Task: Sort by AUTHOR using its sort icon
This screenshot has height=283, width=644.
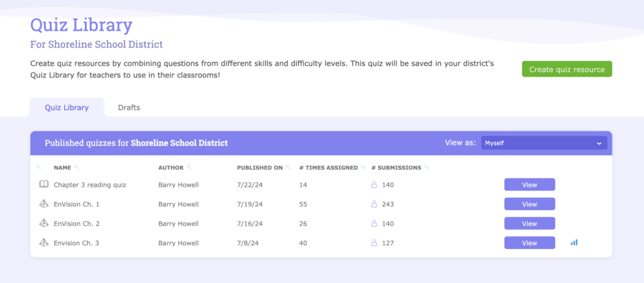Action: [189, 167]
